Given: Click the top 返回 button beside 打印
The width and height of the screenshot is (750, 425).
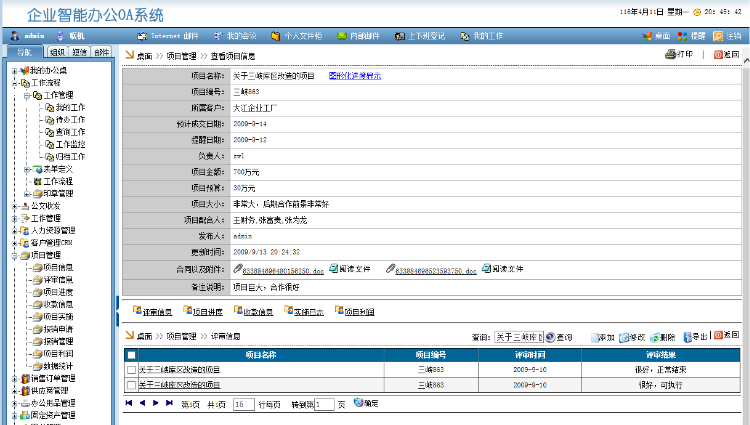Looking at the screenshot, I should [727, 54].
